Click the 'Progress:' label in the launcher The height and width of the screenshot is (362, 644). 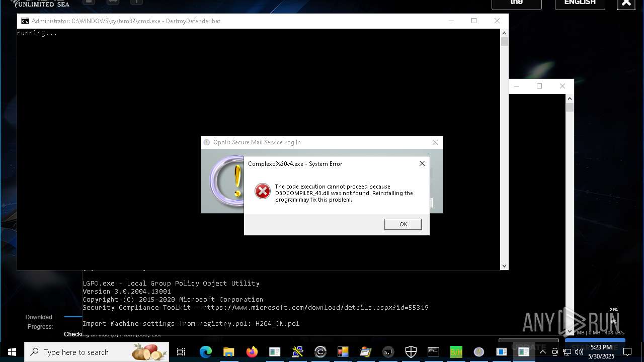point(40,327)
